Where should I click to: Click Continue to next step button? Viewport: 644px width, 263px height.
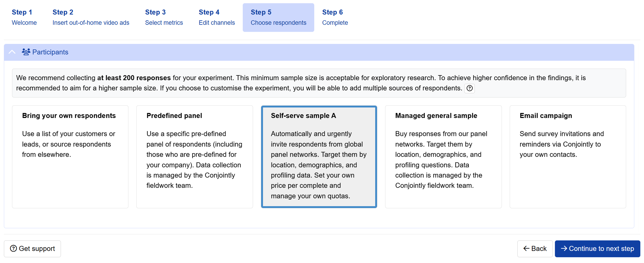tap(597, 248)
